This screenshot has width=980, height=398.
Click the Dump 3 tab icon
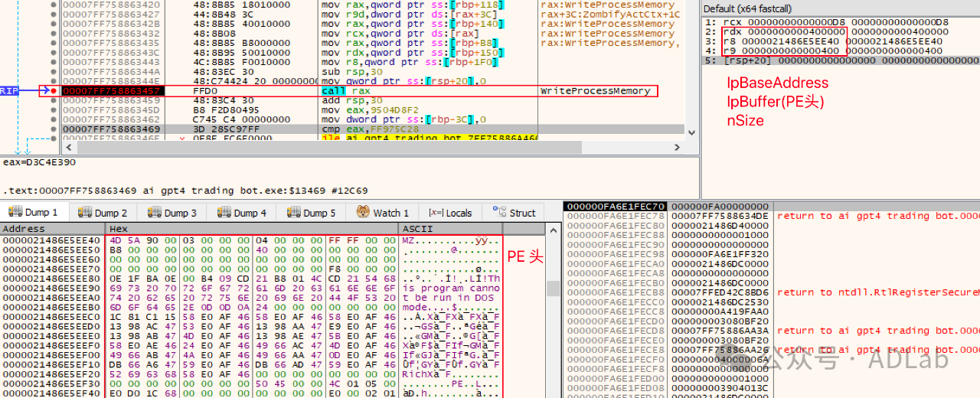[154, 213]
